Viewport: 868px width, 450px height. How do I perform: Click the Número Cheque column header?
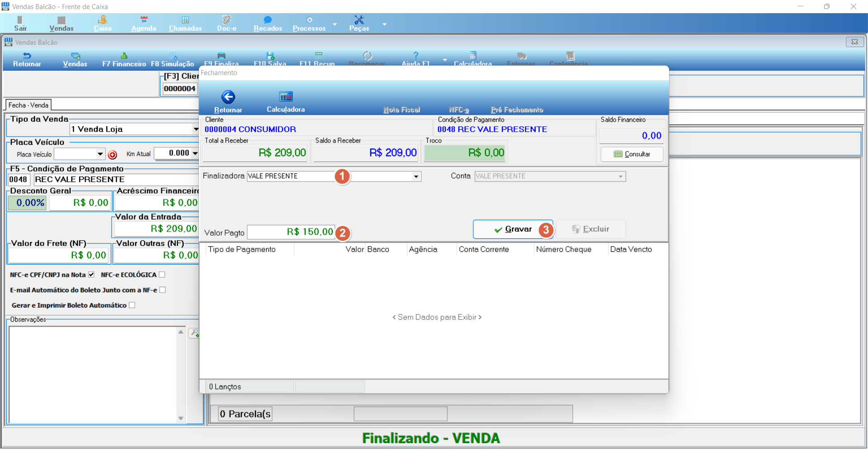point(564,249)
